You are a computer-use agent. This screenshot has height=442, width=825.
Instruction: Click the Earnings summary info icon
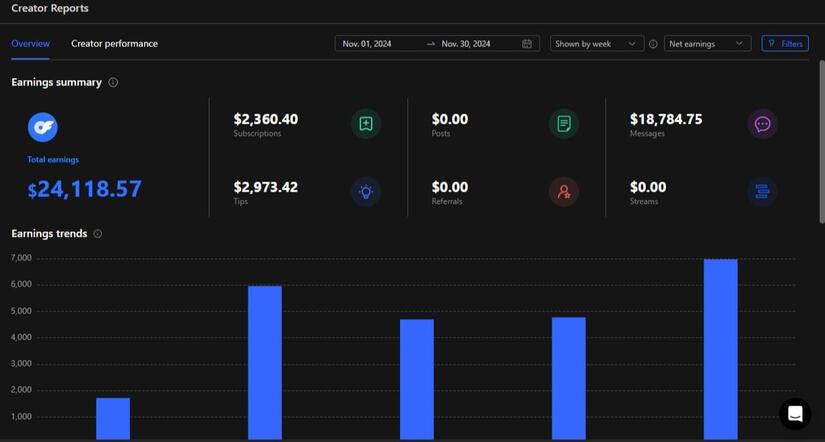(113, 83)
